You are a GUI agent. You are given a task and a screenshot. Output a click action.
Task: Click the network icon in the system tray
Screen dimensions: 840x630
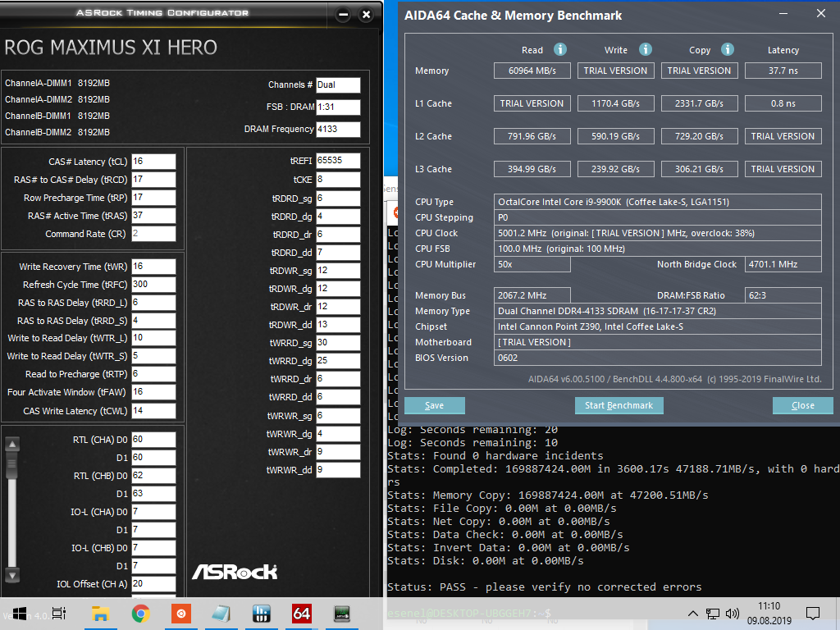713,614
